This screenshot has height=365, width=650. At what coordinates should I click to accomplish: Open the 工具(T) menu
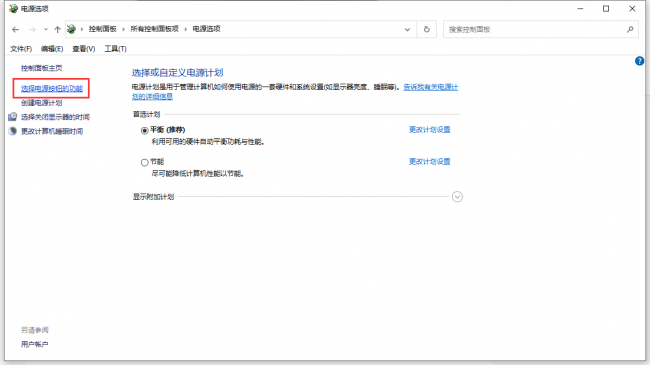pos(115,49)
